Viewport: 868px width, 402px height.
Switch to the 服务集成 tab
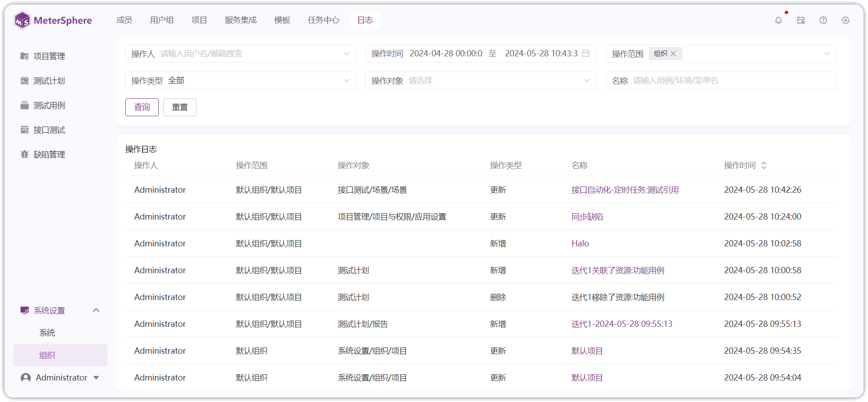coord(241,20)
